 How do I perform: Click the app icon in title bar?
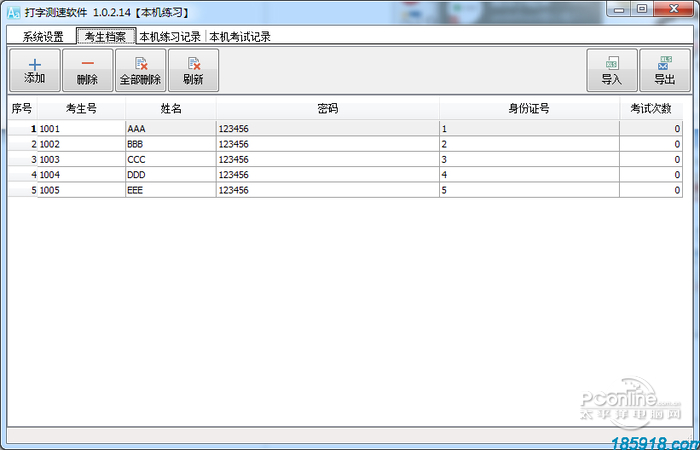[14, 12]
